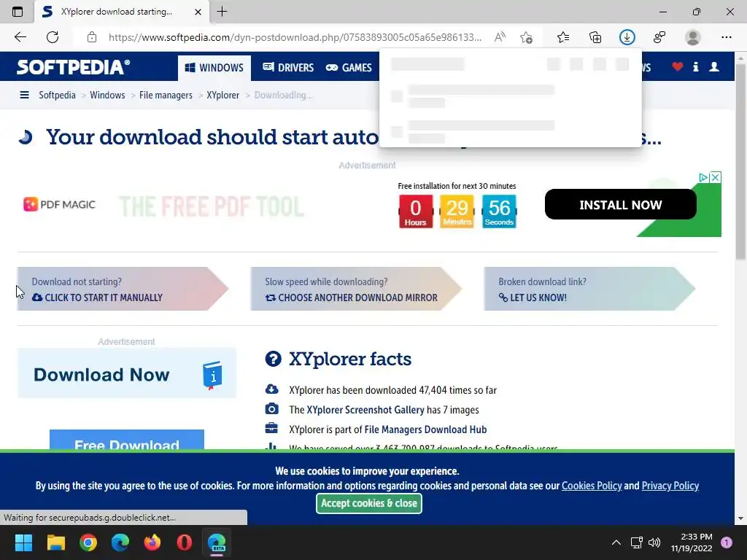The width and height of the screenshot is (747, 560).
Task: Close the PDF Magic advertisement X
Action: (715, 177)
